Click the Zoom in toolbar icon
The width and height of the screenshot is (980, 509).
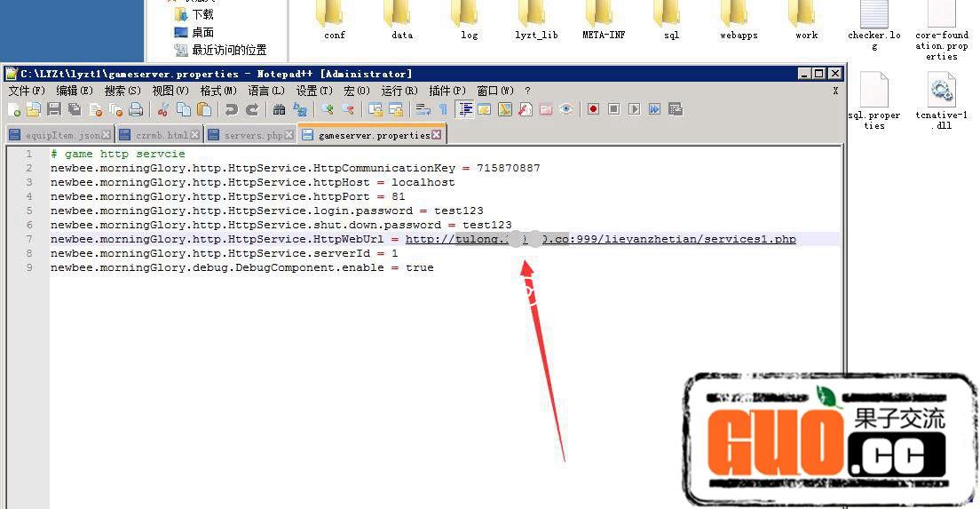(328, 109)
